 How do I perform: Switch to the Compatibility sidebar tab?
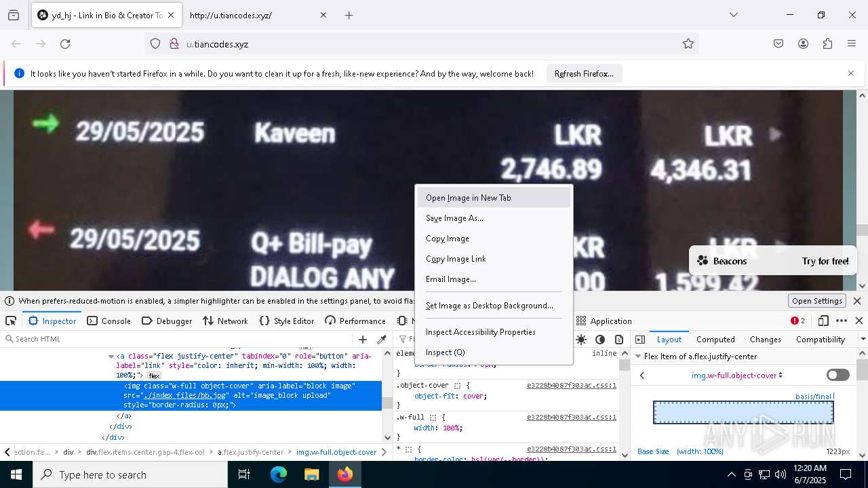(x=821, y=339)
